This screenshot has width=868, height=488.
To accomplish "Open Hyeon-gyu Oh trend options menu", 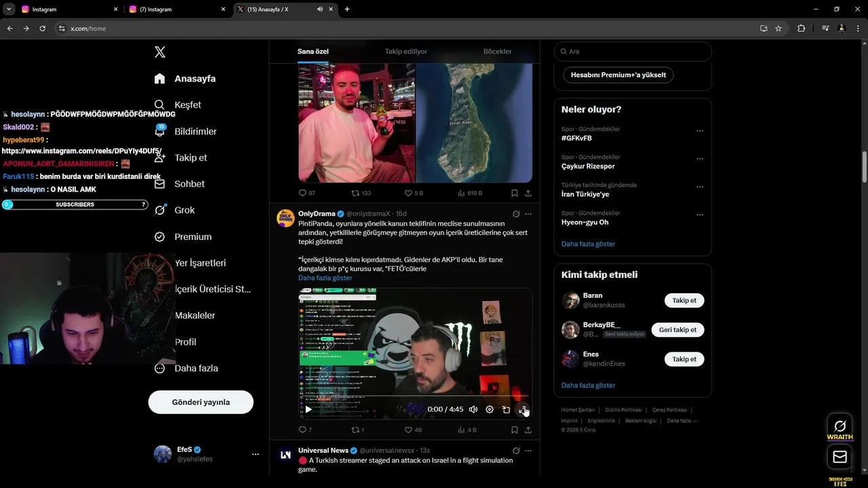I will 700,216.
